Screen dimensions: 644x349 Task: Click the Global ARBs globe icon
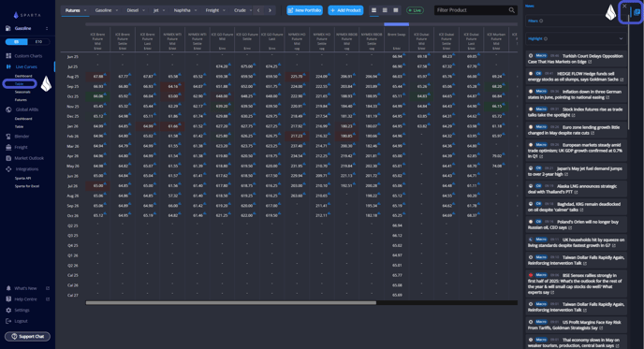tap(8, 109)
